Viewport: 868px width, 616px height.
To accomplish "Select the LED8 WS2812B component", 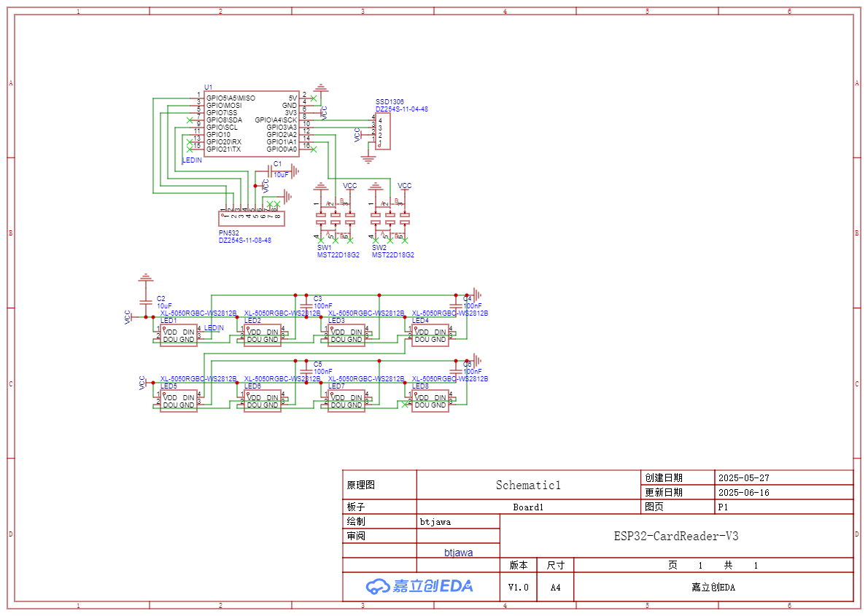I will click(430, 401).
